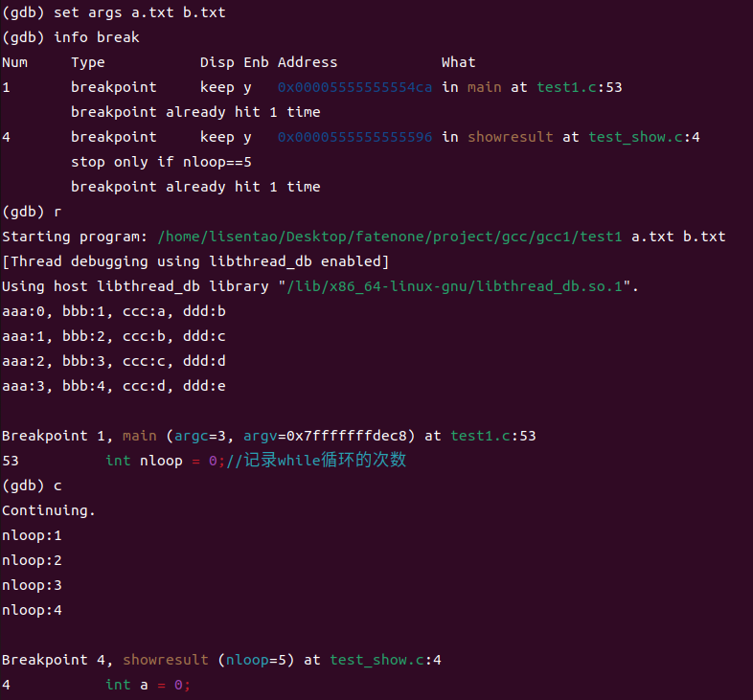Click the "nloop:1" output line

click(32, 535)
